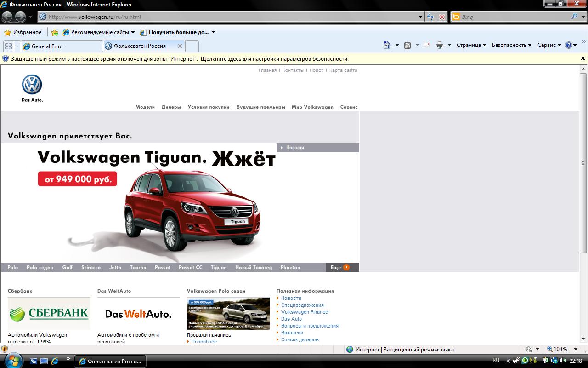Click the Stop loading red X icon

tap(441, 17)
